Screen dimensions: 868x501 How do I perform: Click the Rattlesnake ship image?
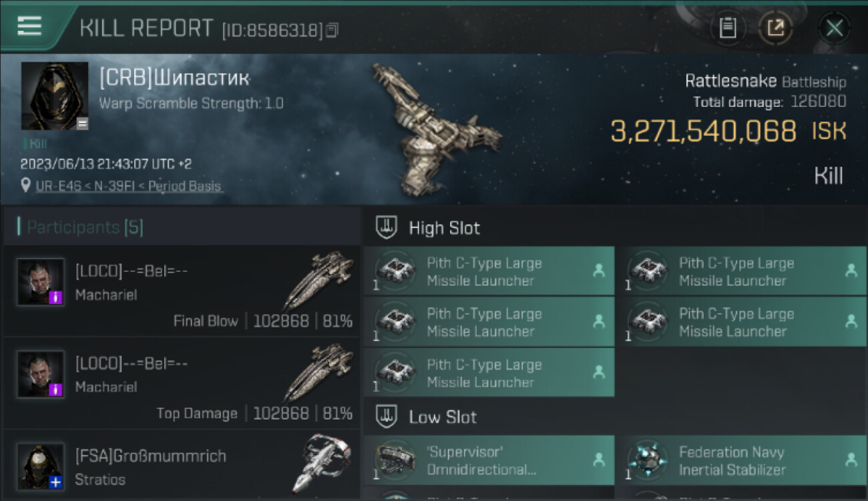click(434, 127)
